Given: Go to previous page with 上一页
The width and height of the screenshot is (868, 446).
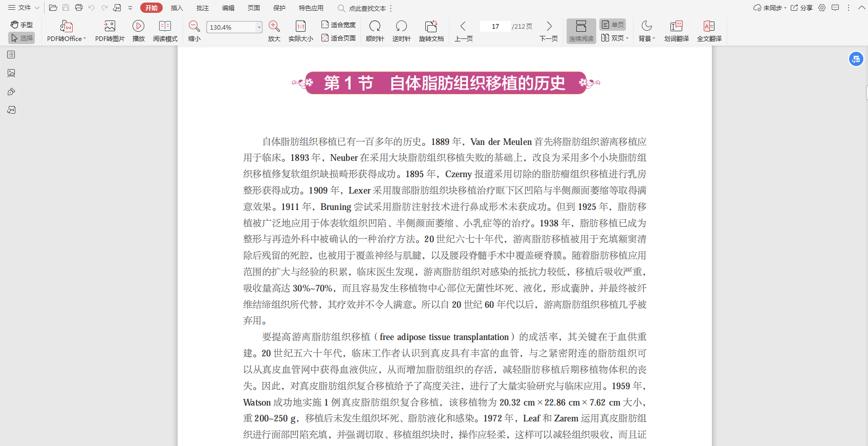Looking at the screenshot, I should (463, 31).
